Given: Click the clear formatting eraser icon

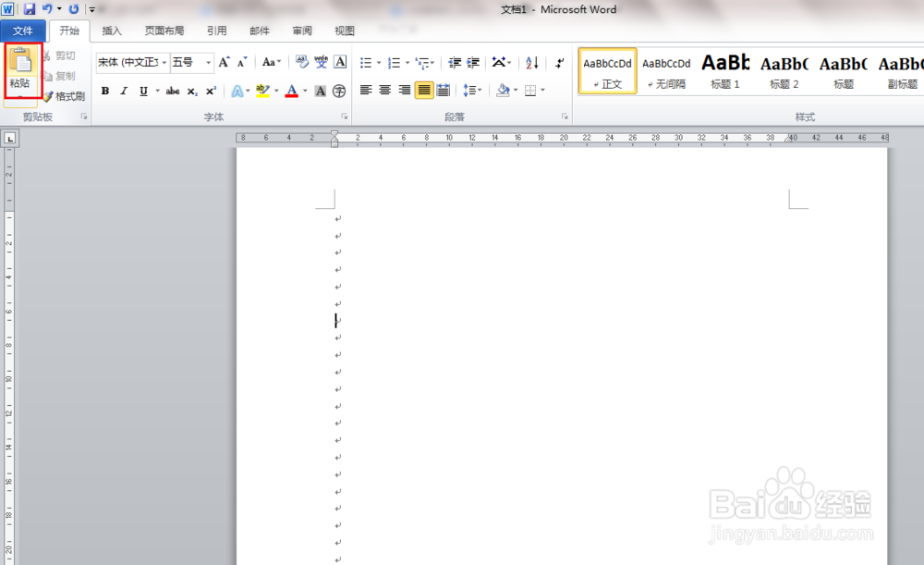Looking at the screenshot, I should point(302,62).
